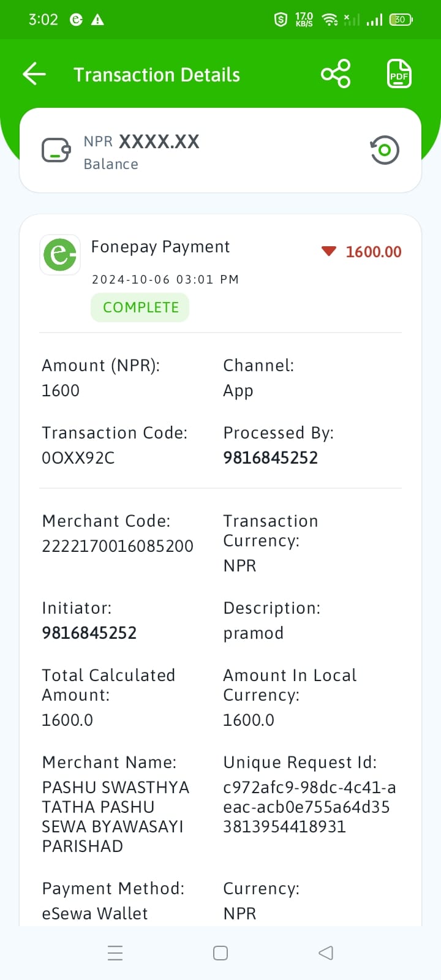441x980 pixels.
Task: Select the transaction code 0OXX92C
Action: click(x=78, y=458)
